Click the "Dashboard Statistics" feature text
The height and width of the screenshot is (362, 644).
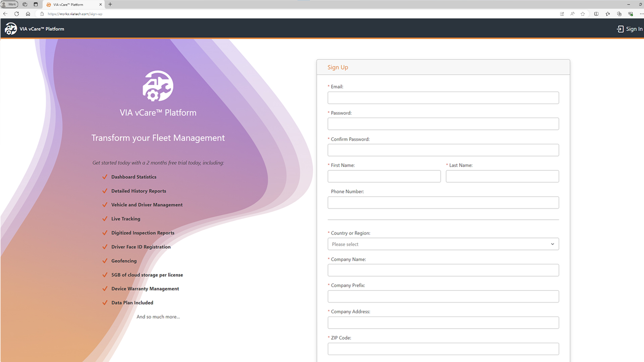[133, 177]
